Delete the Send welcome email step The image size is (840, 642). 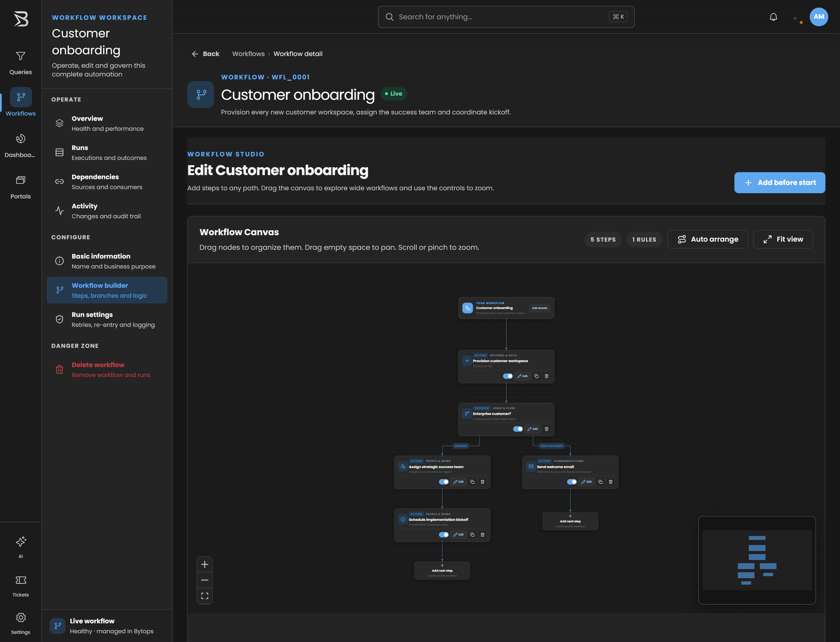tap(610, 482)
